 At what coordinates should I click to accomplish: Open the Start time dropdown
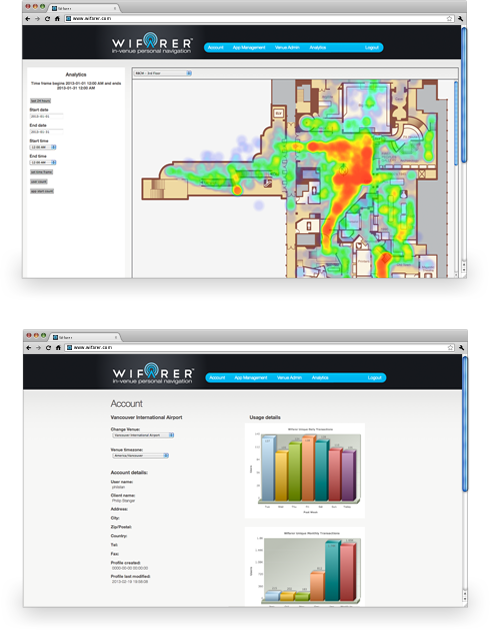coord(43,147)
